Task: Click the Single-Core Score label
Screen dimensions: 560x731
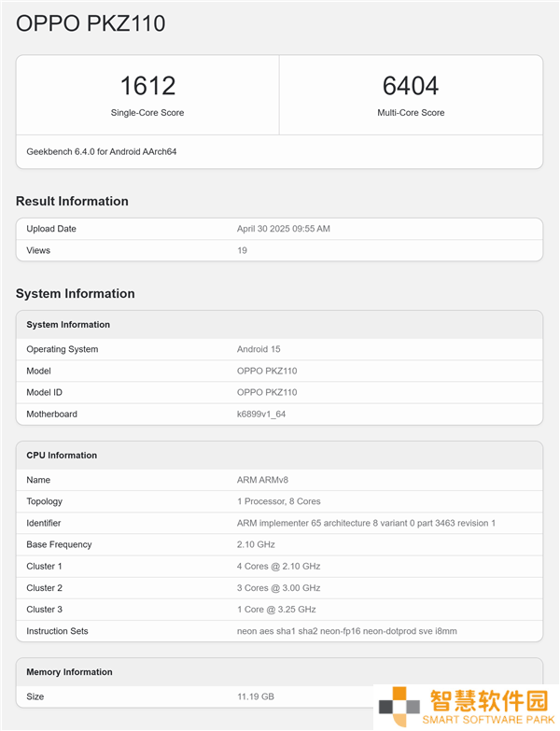Action: [x=147, y=112]
